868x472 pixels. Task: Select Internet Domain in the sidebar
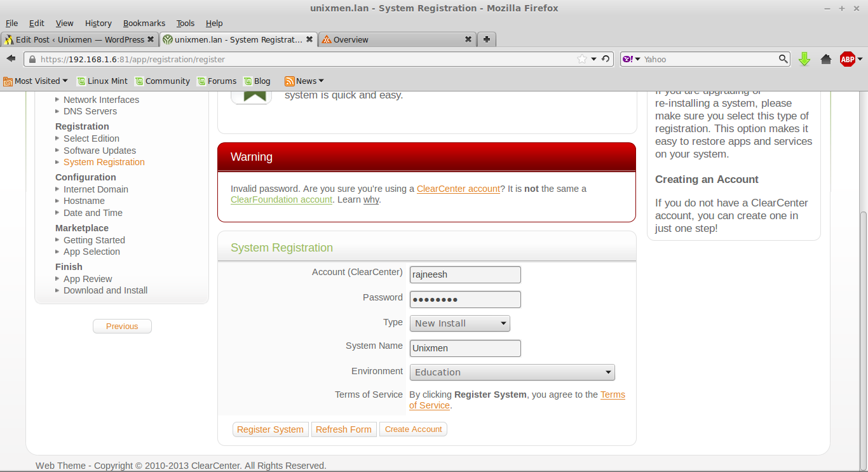(96, 189)
